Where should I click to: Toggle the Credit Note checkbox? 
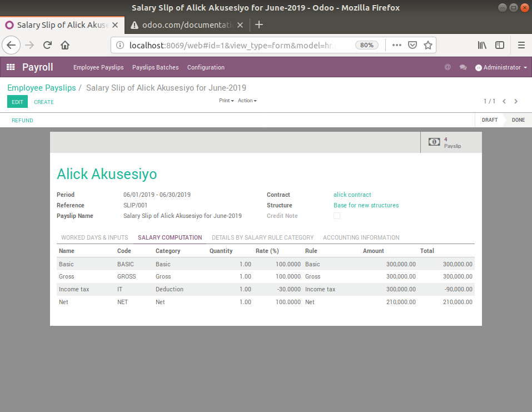[x=337, y=216]
